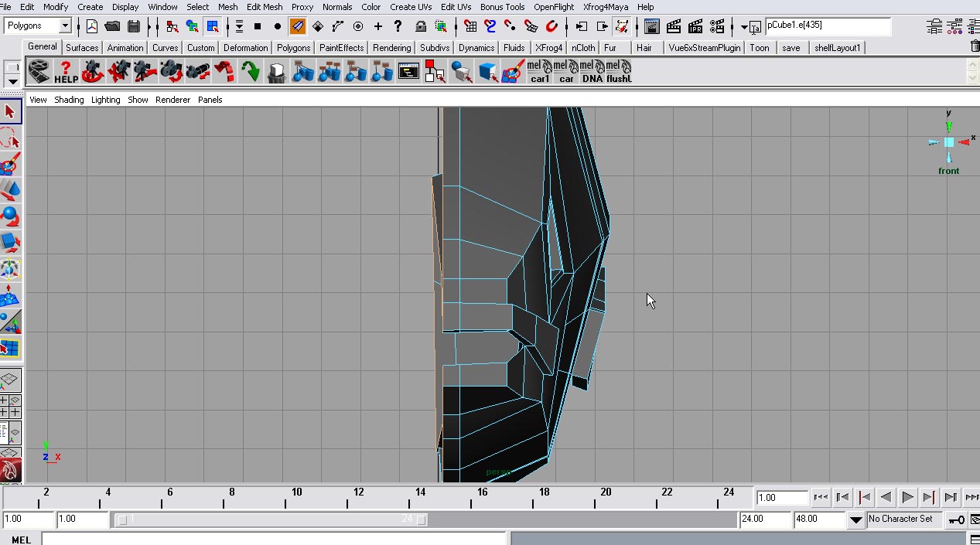The image size is (980, 545).
Task: Open the viewport Panels menu
Action: 210,100
